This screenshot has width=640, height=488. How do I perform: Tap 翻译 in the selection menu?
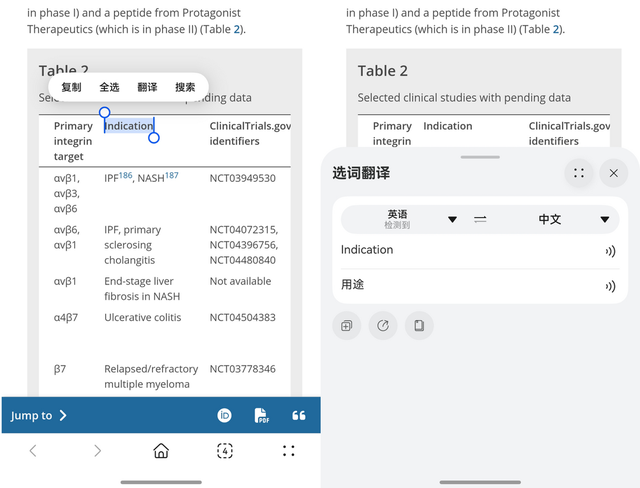pyautogui.click(x=147, y=87)
